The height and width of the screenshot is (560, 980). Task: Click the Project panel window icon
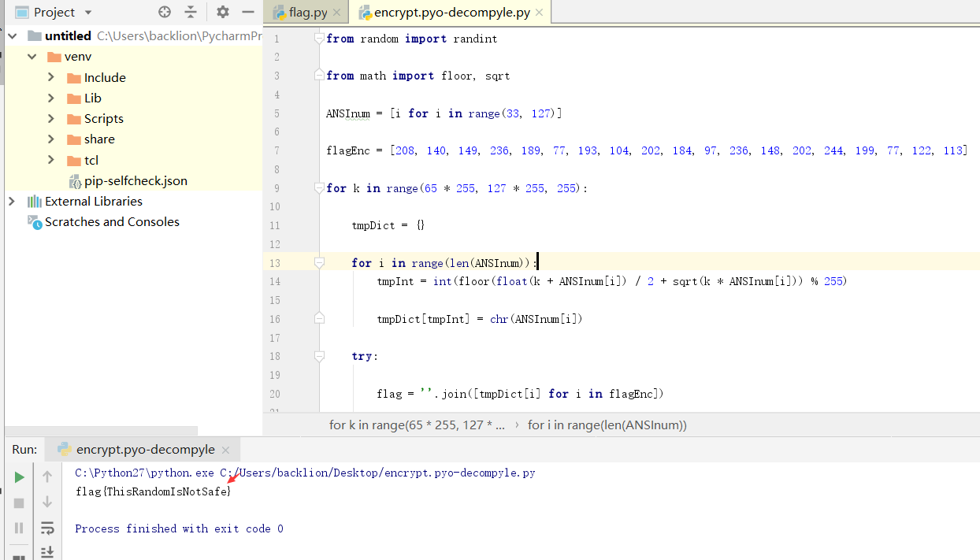21,12
